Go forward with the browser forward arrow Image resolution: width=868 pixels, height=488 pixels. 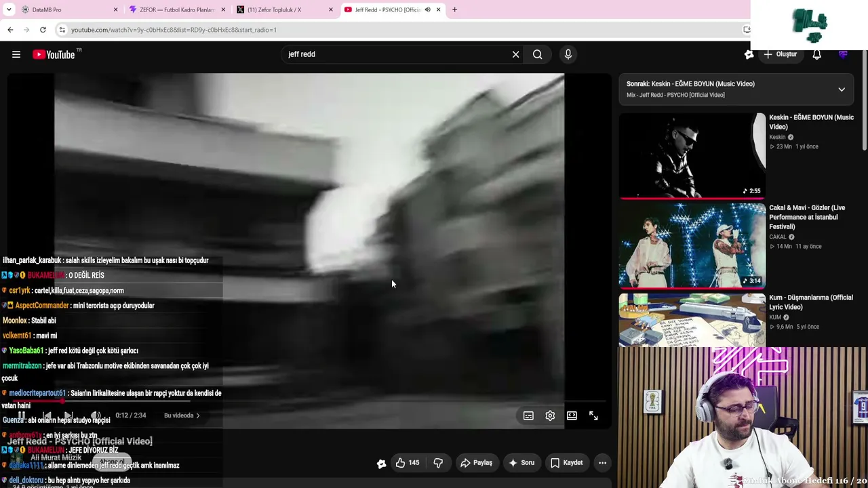(x=26, y=30)
